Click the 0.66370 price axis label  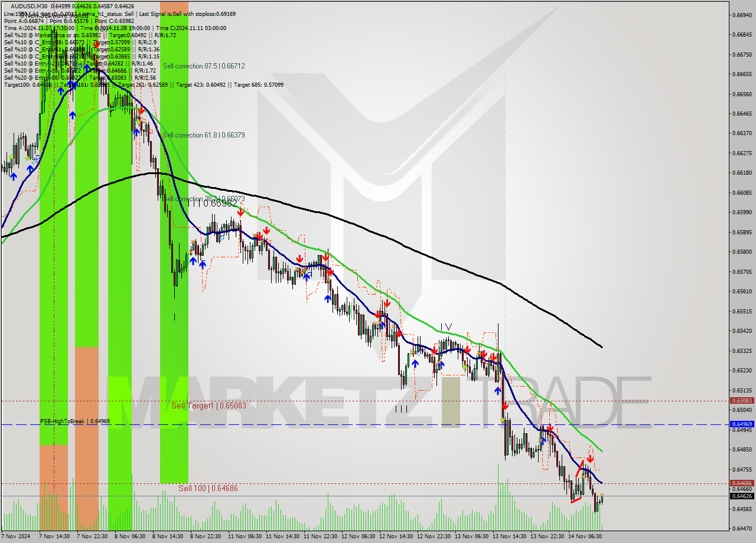742,133
